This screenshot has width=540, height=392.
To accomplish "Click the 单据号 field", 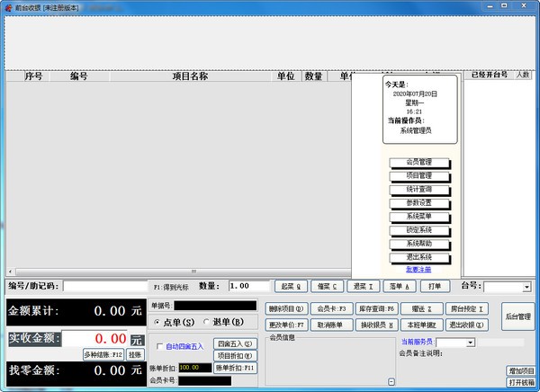I will tap(215, 306).
